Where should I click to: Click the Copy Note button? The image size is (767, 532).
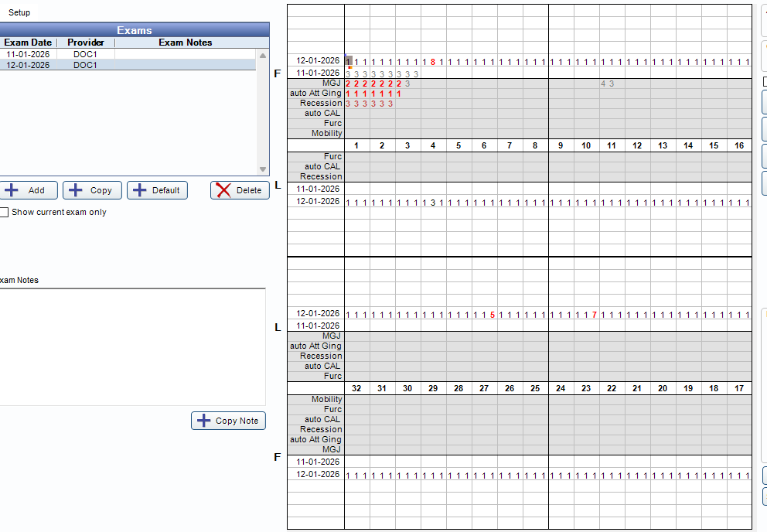[x=228, y=421]
